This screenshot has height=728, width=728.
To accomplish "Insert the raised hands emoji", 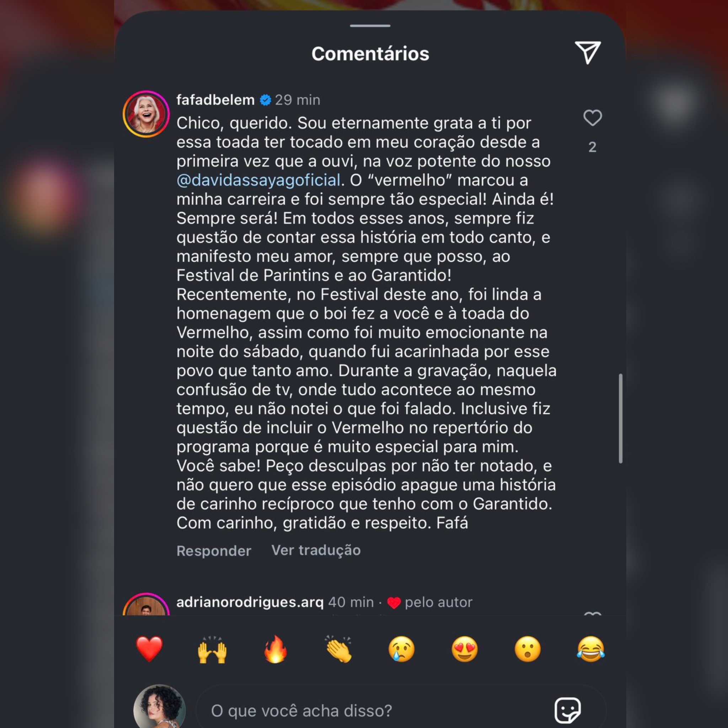I will [x=212, y=649].
